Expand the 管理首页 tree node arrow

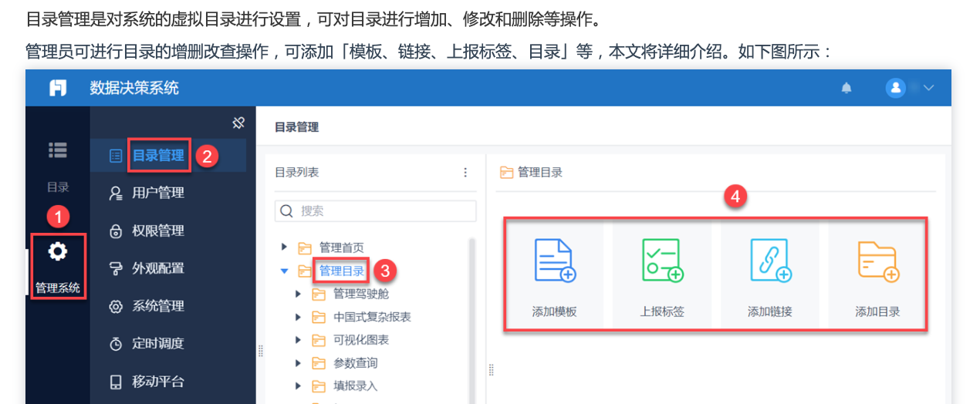pos(284,247)
